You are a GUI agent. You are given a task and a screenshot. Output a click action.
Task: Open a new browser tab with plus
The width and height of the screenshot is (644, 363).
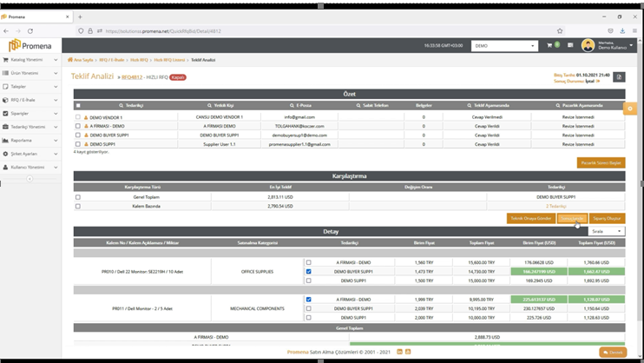(80, 16)
